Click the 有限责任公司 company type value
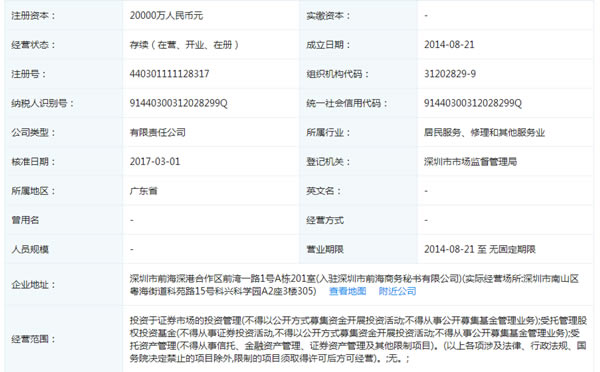Image resolution: width=600 pixels, height=372 pixels. click(x=157, y=132)
